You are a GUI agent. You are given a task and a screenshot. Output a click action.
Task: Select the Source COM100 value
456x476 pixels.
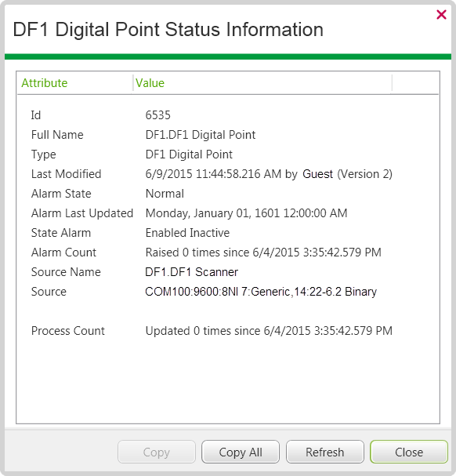261,292
